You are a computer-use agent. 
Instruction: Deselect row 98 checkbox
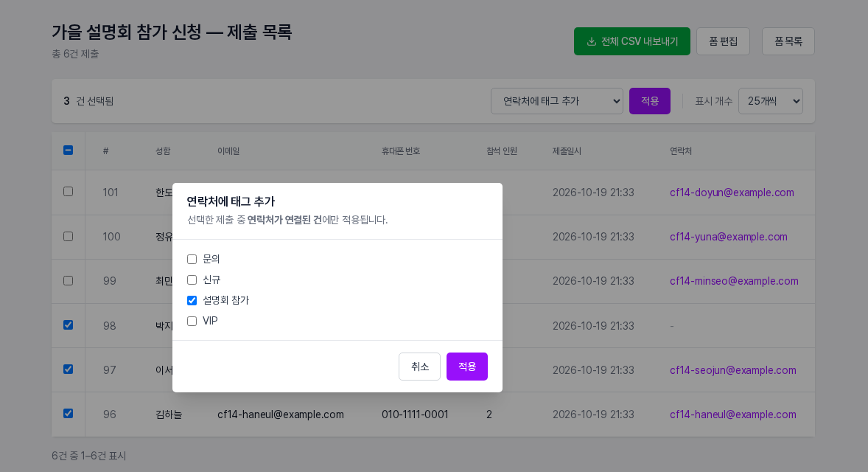68,325
